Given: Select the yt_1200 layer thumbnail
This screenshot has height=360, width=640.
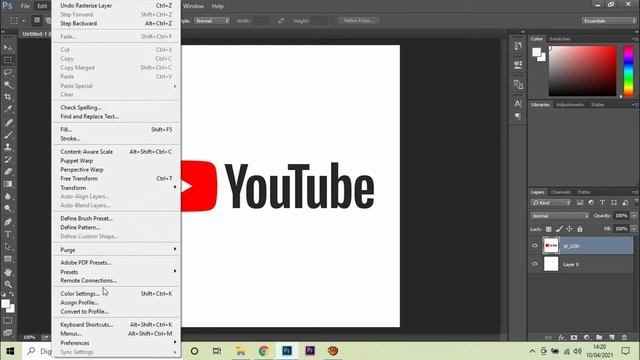Looking at the screenshot, I should (x=551, y=246).
